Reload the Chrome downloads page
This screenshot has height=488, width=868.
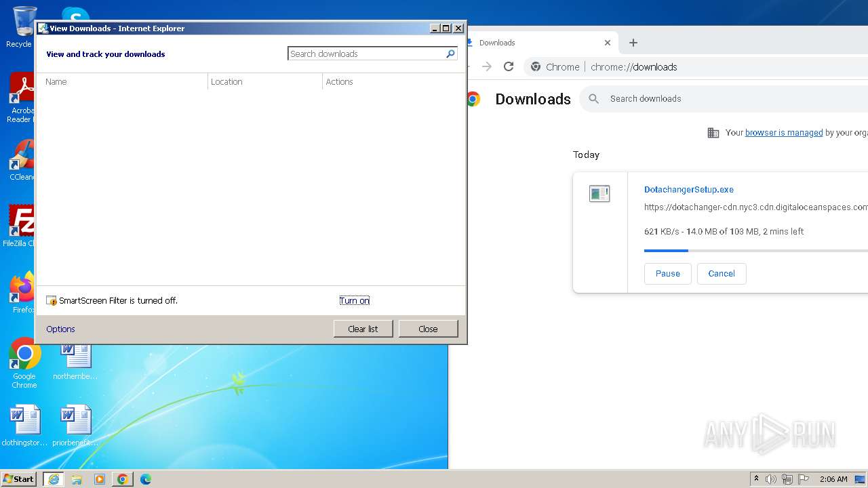pos(509,66)
